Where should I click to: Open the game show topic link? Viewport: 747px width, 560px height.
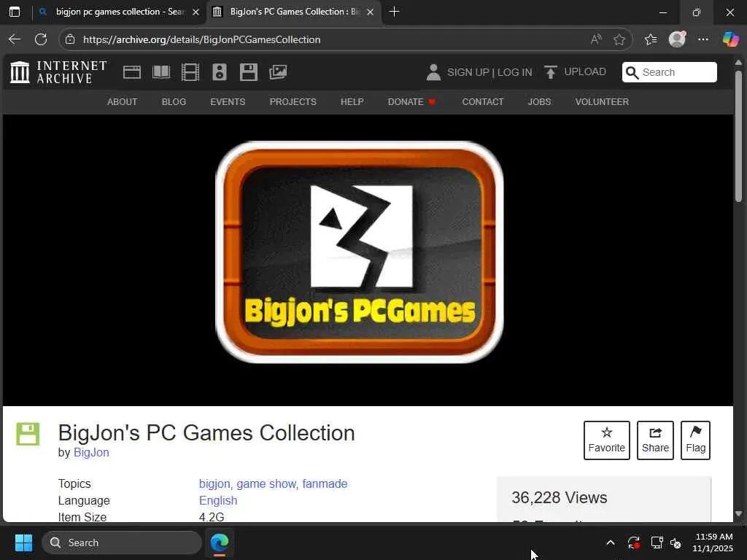click(x=266, y=484)
